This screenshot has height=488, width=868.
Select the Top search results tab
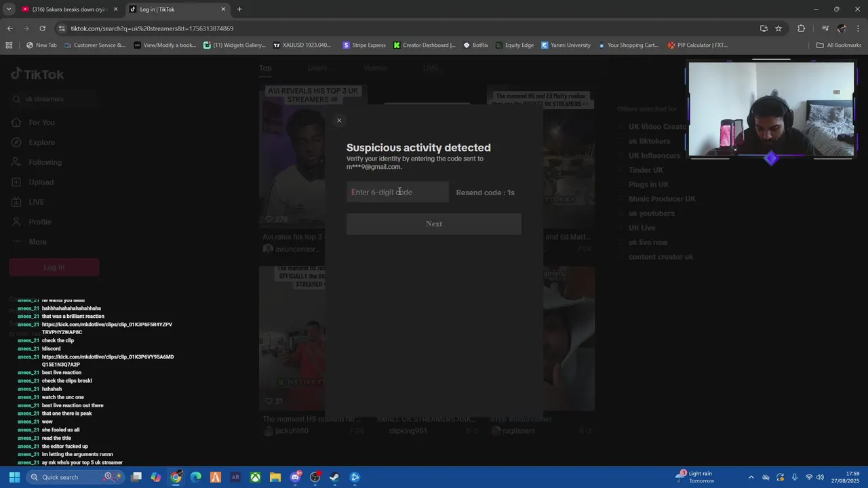coord(265,68)
